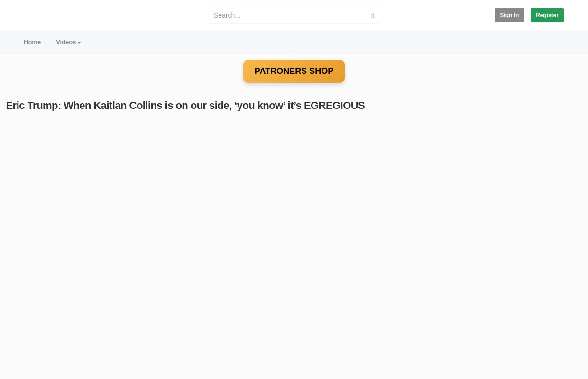The width and height of the screenshot is (588, 379).
Task: Open the PATRONERS SHOP button
Action: 294,71
